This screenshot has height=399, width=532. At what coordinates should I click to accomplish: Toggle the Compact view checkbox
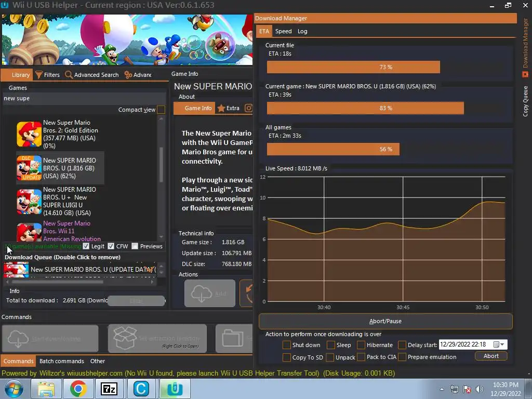click(161, 110)
